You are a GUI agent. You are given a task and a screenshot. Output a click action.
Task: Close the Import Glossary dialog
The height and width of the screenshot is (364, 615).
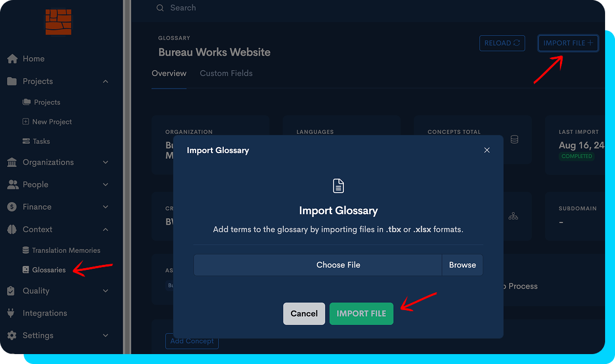pyautogui.click(x=487, y=150)
